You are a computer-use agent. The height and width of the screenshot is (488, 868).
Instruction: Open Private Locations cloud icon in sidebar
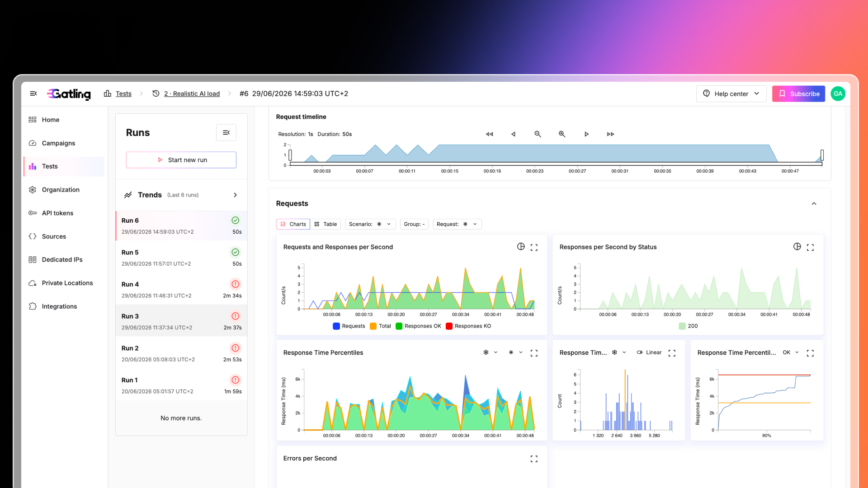(33, 283)
